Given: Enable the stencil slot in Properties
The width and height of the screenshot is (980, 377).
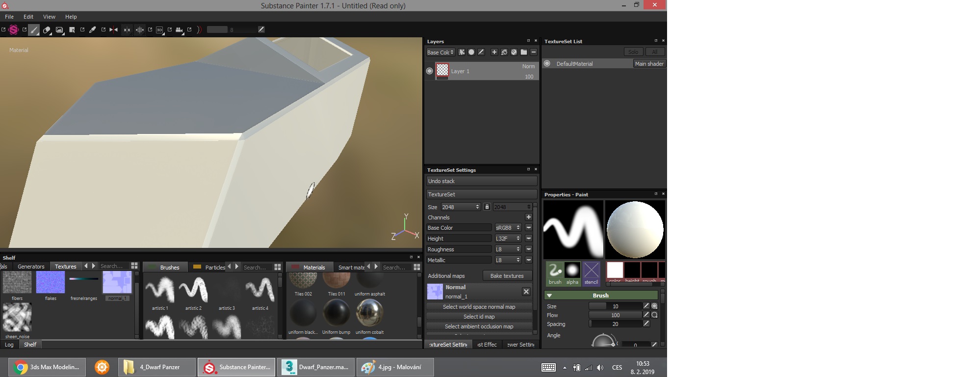Looking at the screenshot, I should (592, 273).
